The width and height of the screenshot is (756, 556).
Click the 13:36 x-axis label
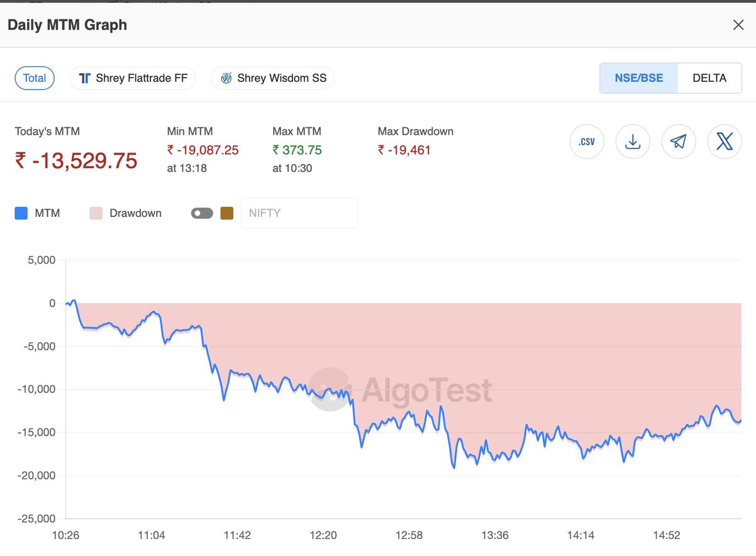click(495, 536)
